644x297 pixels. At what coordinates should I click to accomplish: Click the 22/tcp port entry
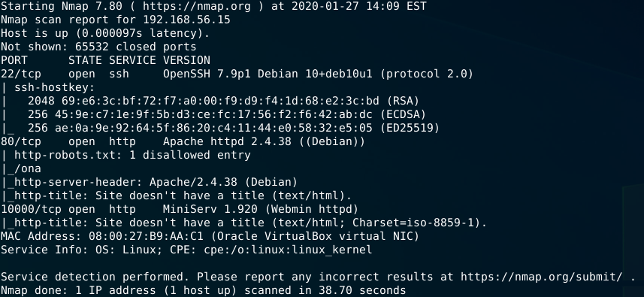pyautogui.click(x=21, y=74)
